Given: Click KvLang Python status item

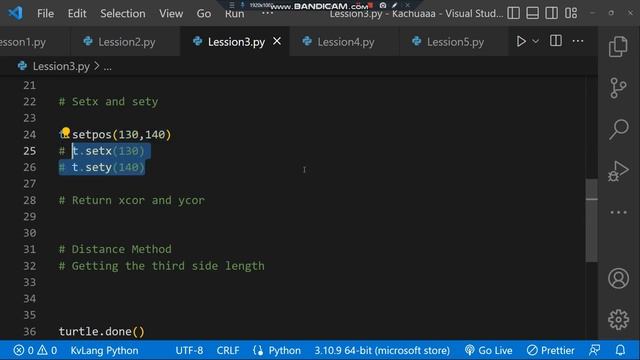Looking at the screenshot, I should (104, 350).
